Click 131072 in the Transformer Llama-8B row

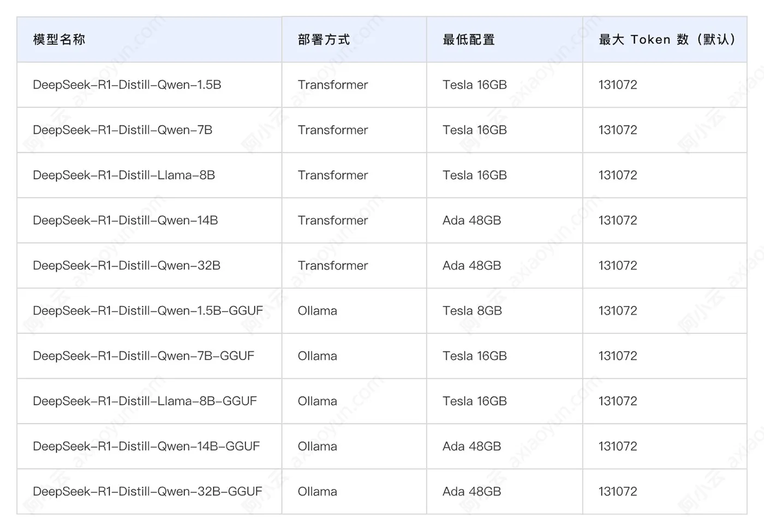pos(618,175)
